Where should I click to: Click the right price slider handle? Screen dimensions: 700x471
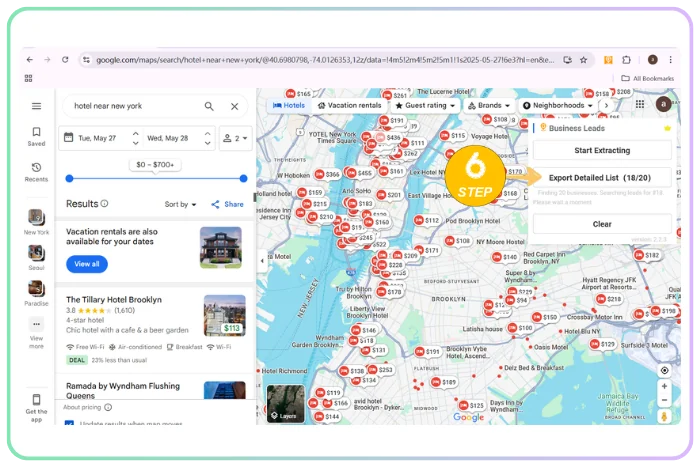point(243,179)
